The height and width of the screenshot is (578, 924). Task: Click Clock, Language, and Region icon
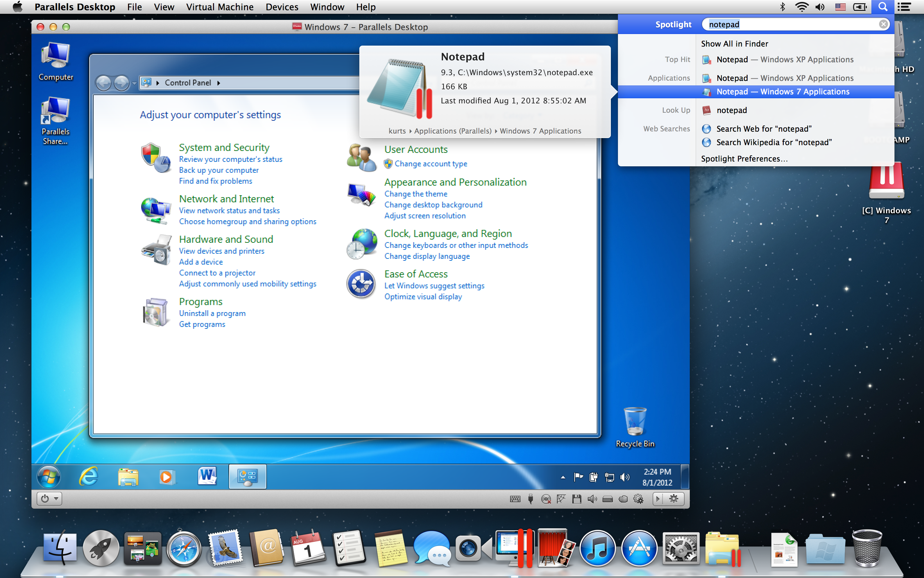click(x=361, y=243)
